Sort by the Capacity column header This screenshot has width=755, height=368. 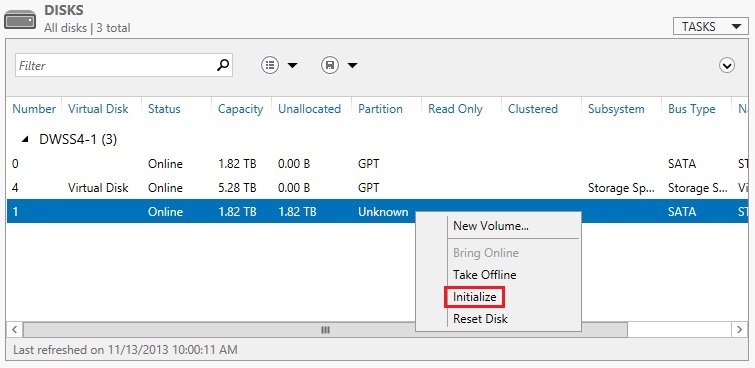tap(240, 109)
